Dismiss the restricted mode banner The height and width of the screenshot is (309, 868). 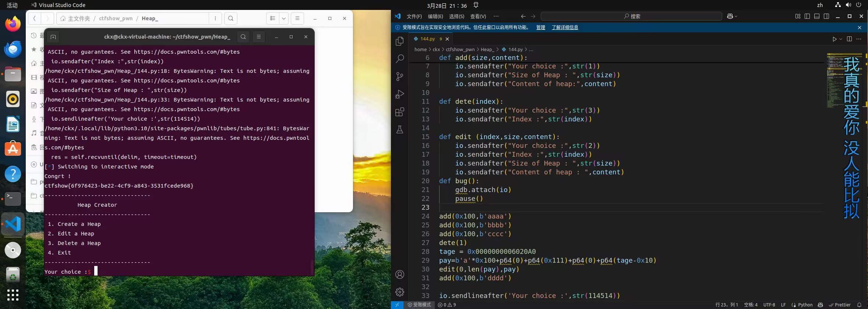pos(860,28)
